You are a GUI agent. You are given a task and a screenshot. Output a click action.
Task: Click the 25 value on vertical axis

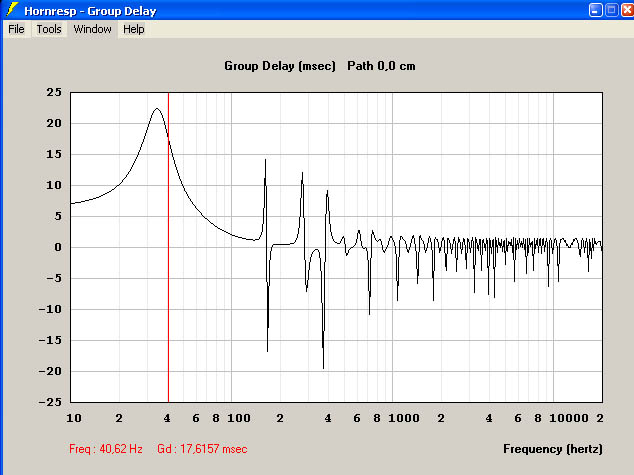tap(54, 93)
